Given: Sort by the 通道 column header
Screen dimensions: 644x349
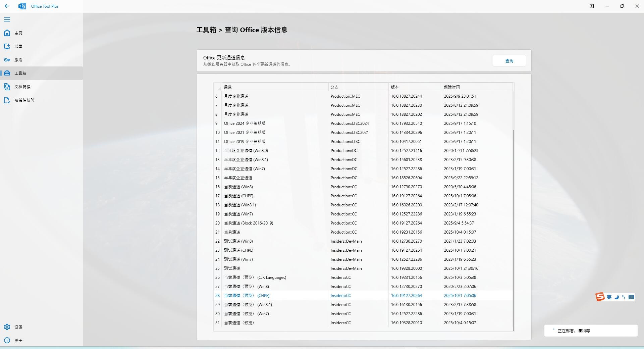Looking at the screenshot, I should click(x=274, y=87).
